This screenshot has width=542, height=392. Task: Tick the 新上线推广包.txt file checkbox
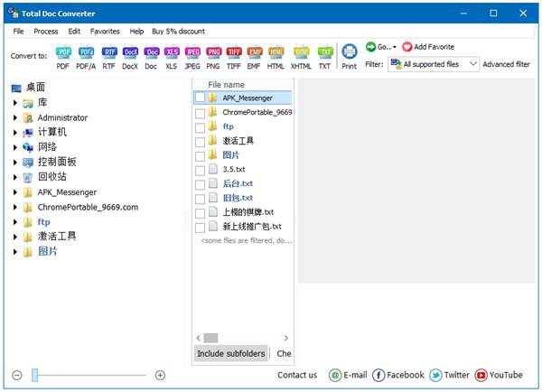(x=201, y=228)
